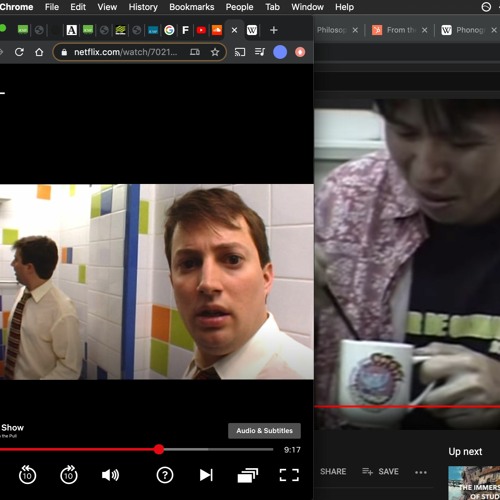Mute the Netflix volume speaker icon
Screen dimensions: 500x500
point(110,475)
